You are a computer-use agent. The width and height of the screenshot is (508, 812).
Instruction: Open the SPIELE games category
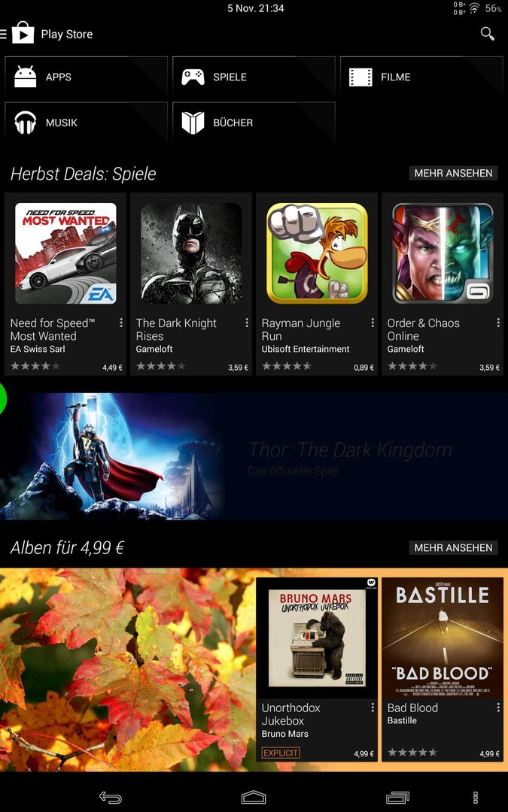[x=254, y=77]
